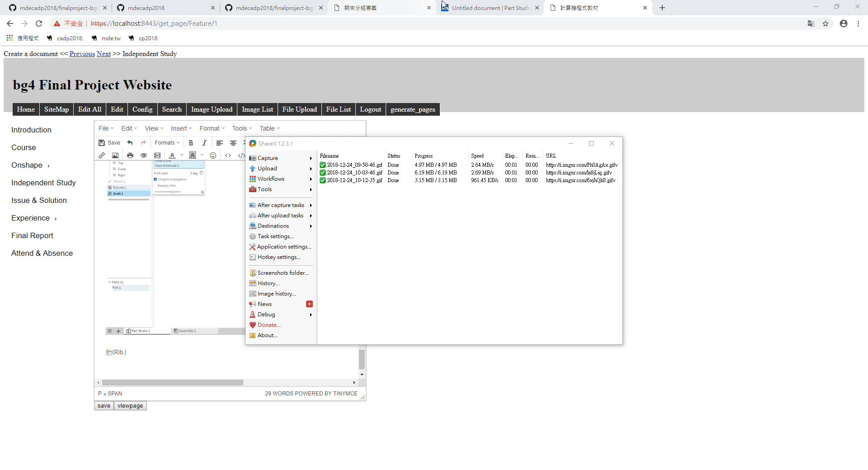
Task: Click the editor horizontal scrollbar
Action: coord(173,382)
